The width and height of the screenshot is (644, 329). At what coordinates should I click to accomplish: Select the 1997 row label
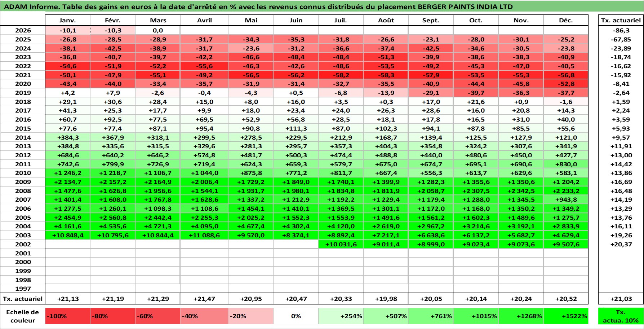point(23,289)
